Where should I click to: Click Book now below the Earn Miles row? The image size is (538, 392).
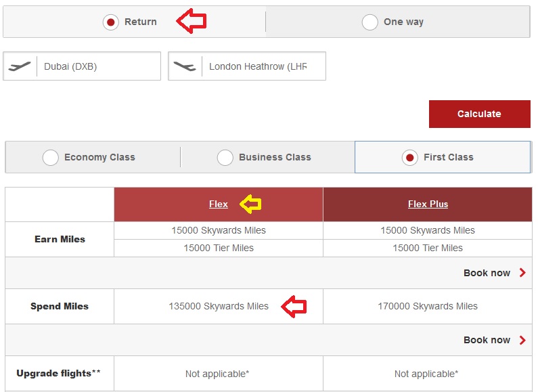pos(487,273)
